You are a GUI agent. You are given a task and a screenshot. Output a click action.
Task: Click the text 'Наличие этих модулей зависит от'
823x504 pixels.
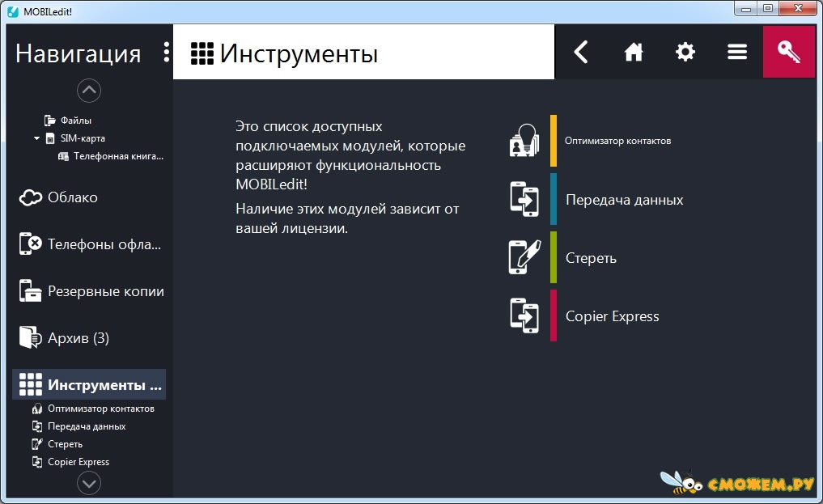(347, 209)
